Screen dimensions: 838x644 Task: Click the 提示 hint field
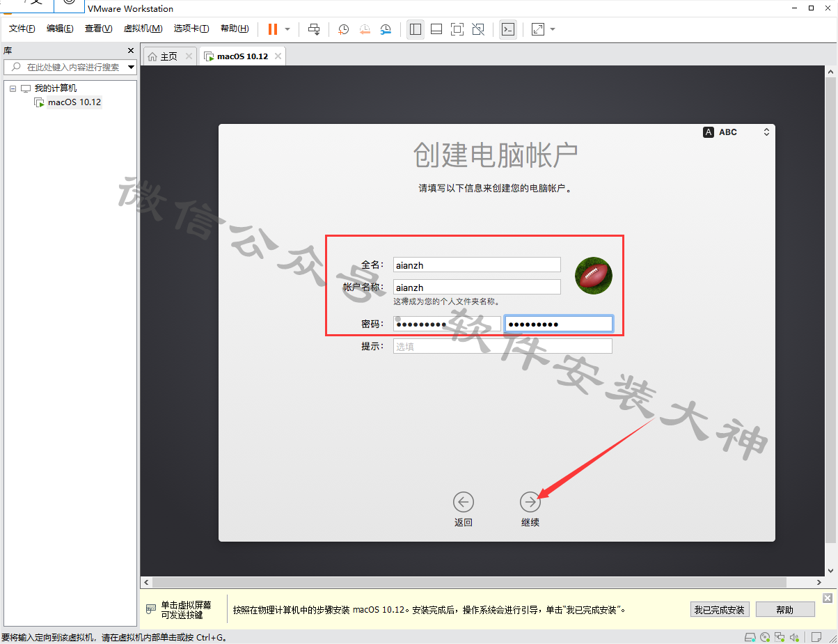503,346
